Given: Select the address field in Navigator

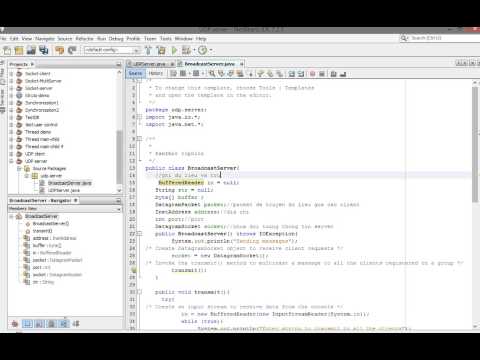Looking at the screenshot, I should pos(55,238).
